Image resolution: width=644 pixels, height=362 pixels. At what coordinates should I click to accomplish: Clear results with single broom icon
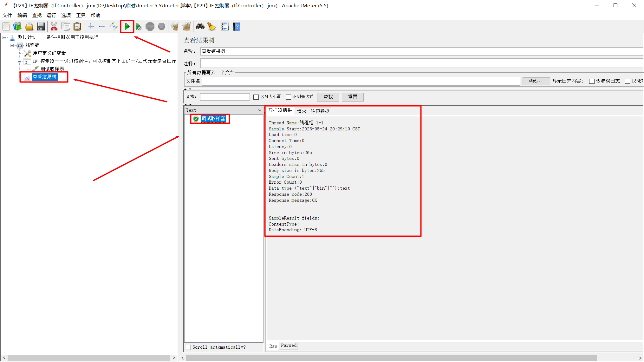point(174,27)
